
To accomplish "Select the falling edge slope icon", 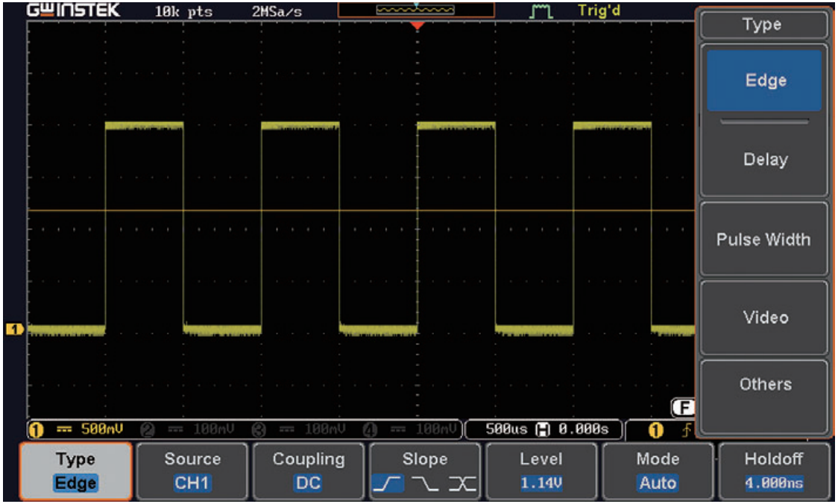I will tap(426, 484).
